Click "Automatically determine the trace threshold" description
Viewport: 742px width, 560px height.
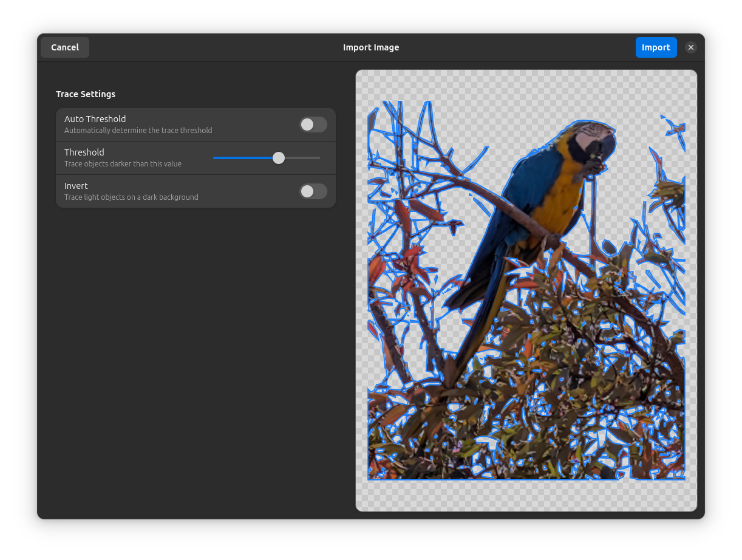click(138, 131)
